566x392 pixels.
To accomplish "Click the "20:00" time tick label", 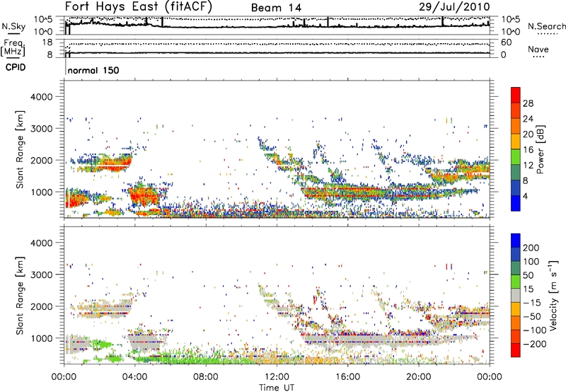I will pyautogui.click(x=418, y=377).
